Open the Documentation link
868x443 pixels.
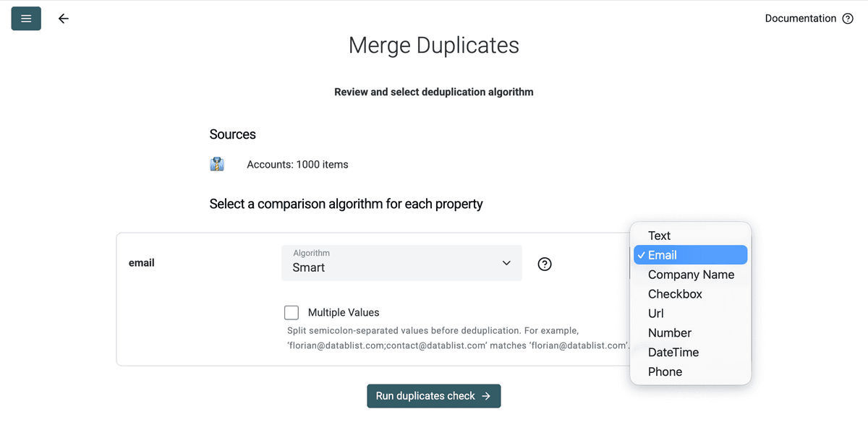point(800,18)
